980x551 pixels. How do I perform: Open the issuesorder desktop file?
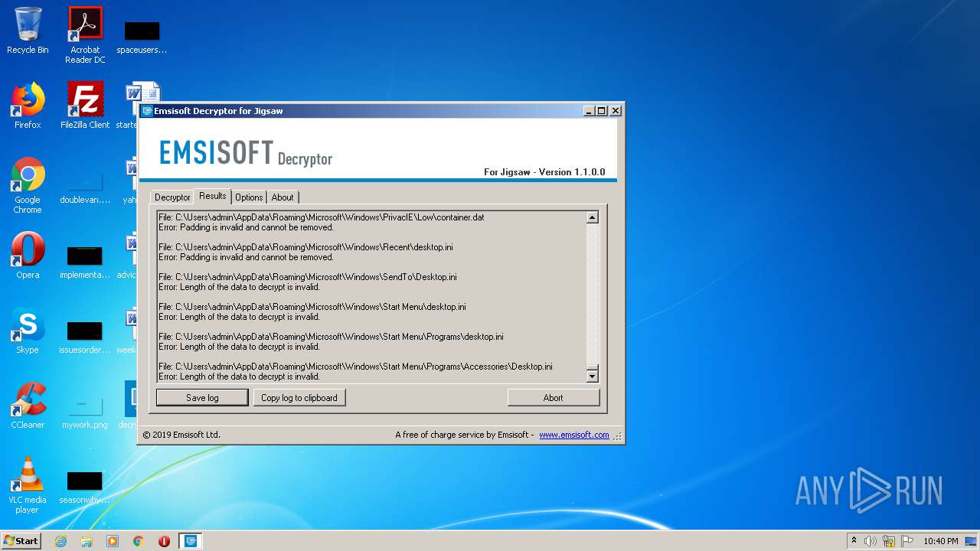[x=85, y=337]
